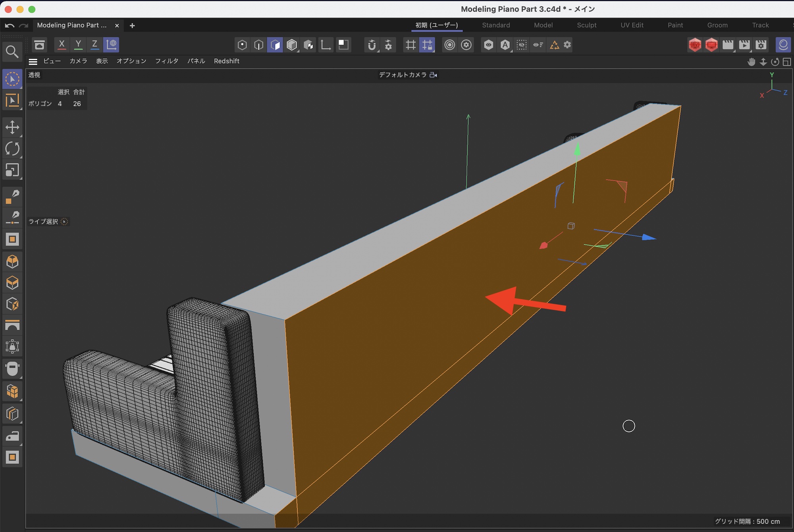
Task: Click the search magnifier icon
Action: pos(12,52)
